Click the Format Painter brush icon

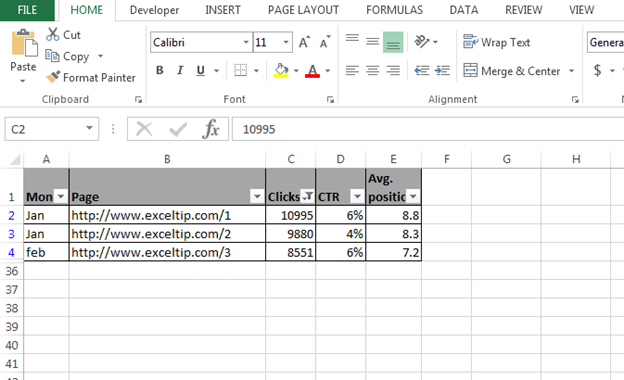[x=53, y=77]
